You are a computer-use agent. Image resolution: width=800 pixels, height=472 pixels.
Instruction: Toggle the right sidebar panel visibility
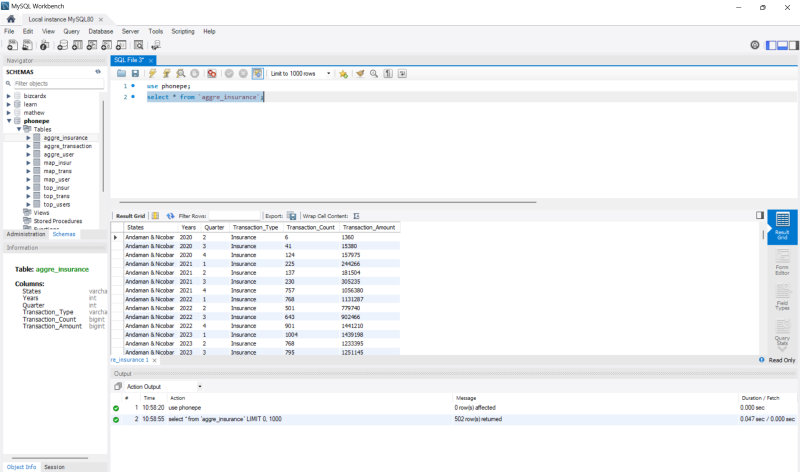tap(794, 45)
